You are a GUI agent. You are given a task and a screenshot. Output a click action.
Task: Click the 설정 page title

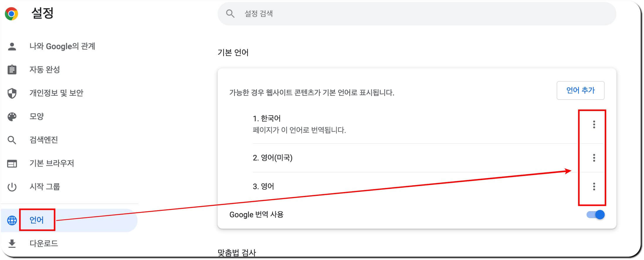pyautogui.click(x=43, y=13)
